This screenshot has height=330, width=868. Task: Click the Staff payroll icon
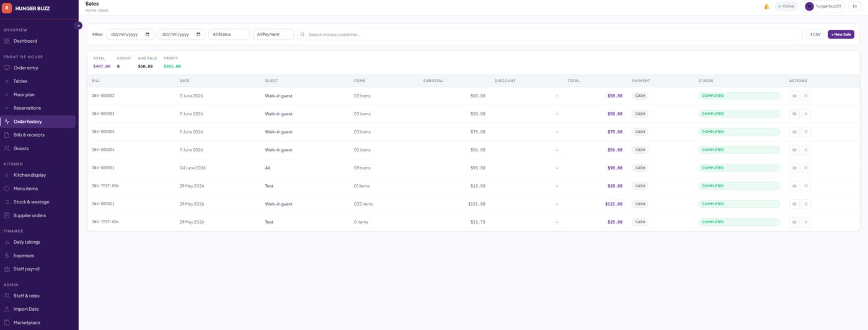point(7,269)
